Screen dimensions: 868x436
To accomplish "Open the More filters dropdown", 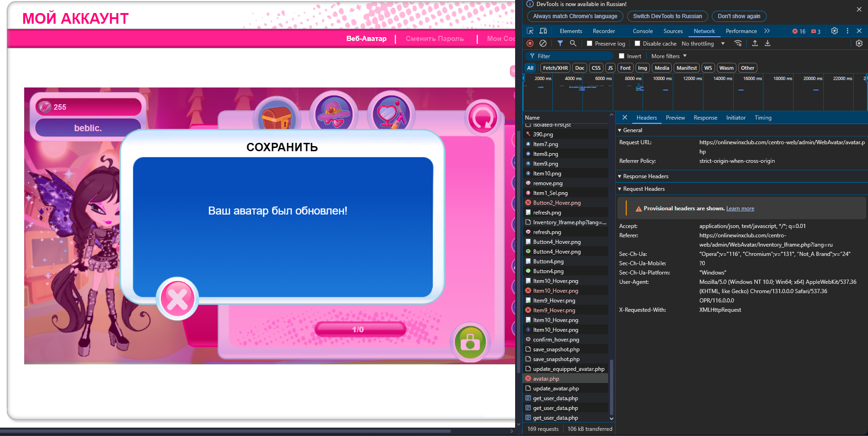I will click(x=669, y=56).
